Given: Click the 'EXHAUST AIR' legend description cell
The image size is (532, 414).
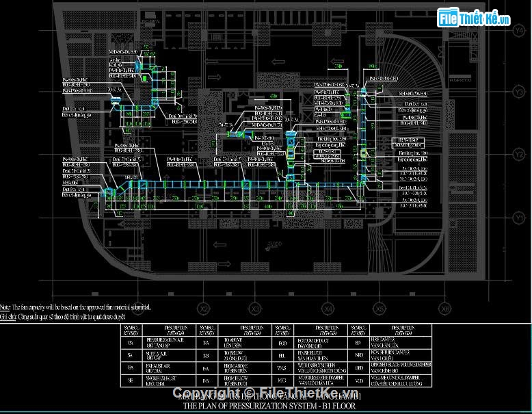Looking at the screenshot, I should 170,368.
